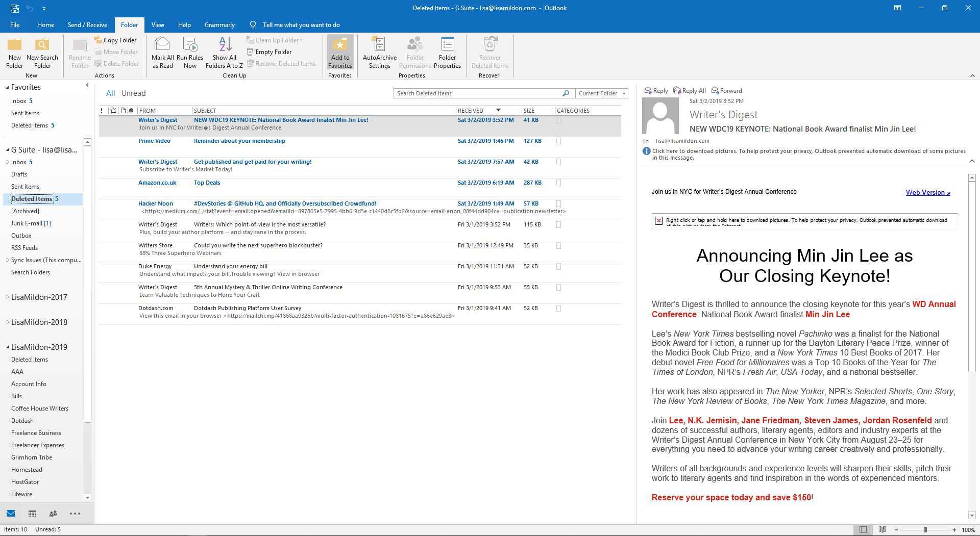Collapse the G Suite account tree
Screen dimensions: 980x536
click(8, 150)
